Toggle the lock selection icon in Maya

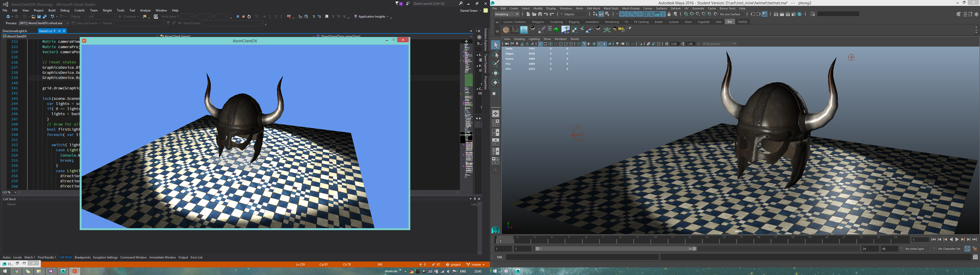pos(669,15)
